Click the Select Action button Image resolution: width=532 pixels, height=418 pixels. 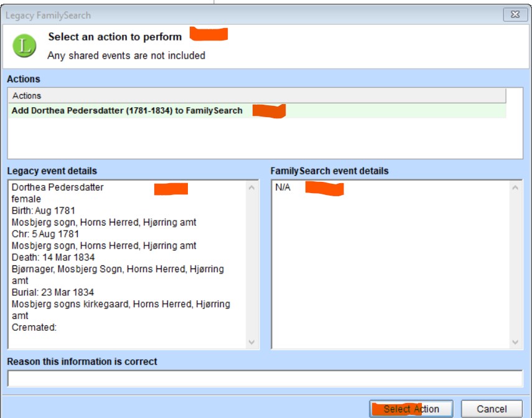(411, 409)
